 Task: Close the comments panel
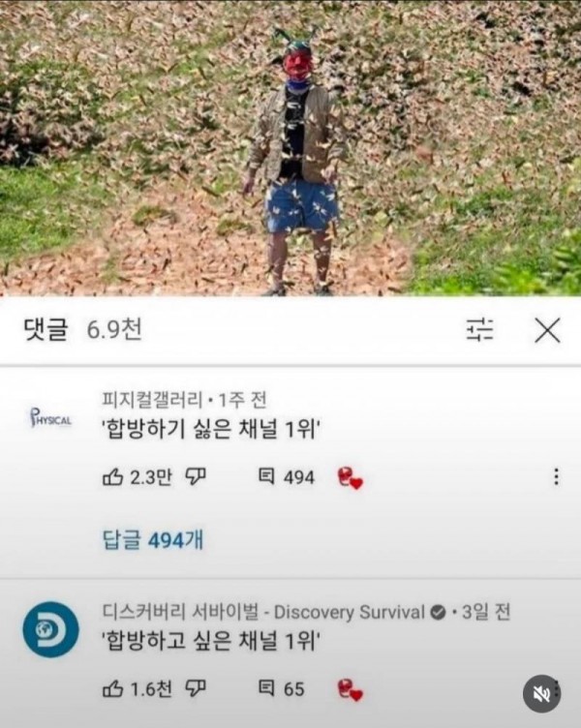coord(547,330)
